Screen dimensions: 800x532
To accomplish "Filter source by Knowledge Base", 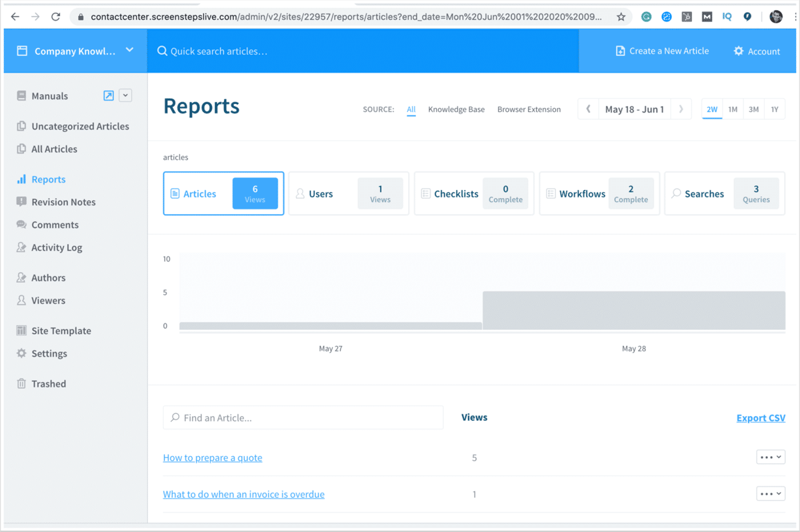I will (456, 109).
